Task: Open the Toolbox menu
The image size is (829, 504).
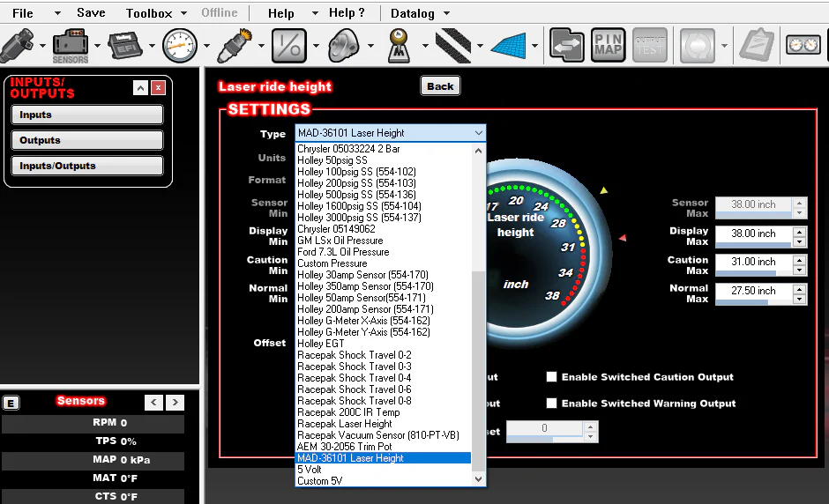Action: coord(149,13)
